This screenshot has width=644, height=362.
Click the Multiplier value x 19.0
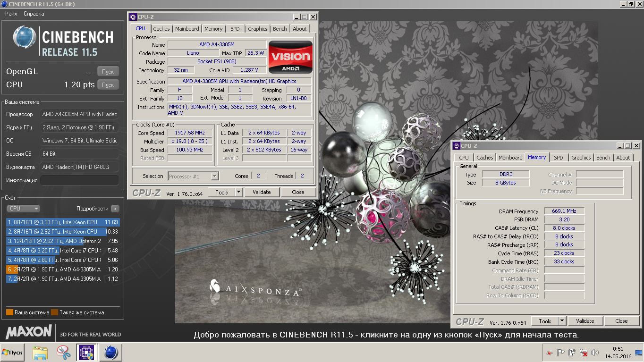(x=190, y=142)
